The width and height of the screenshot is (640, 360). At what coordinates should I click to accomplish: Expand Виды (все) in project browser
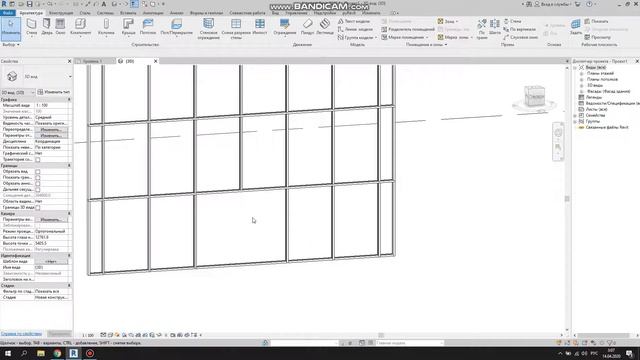tap(575, 67)
